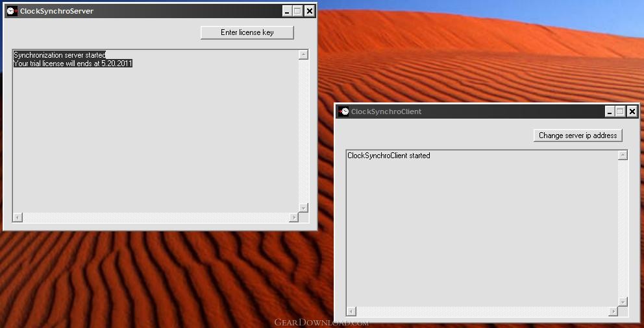Click the client log vertical scrollbar track
Viewport: 644px width, 328px height.
click(x=623, y=229)
